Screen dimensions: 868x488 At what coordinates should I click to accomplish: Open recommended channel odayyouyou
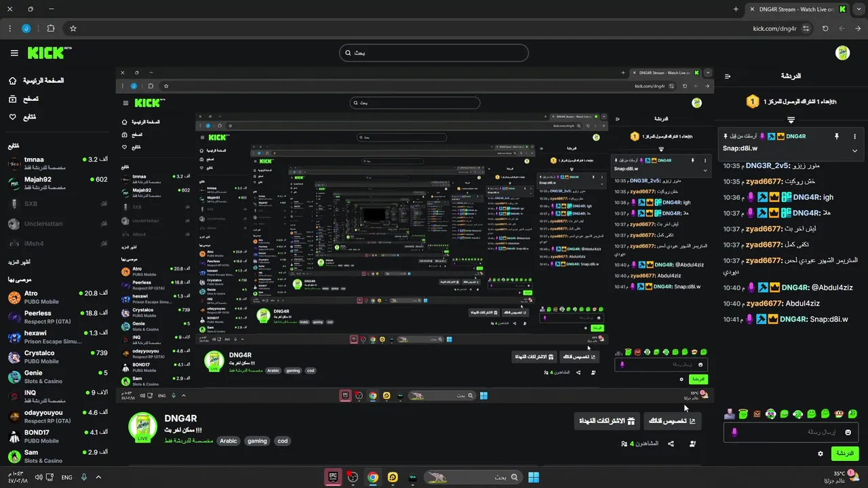coord(58,416)
